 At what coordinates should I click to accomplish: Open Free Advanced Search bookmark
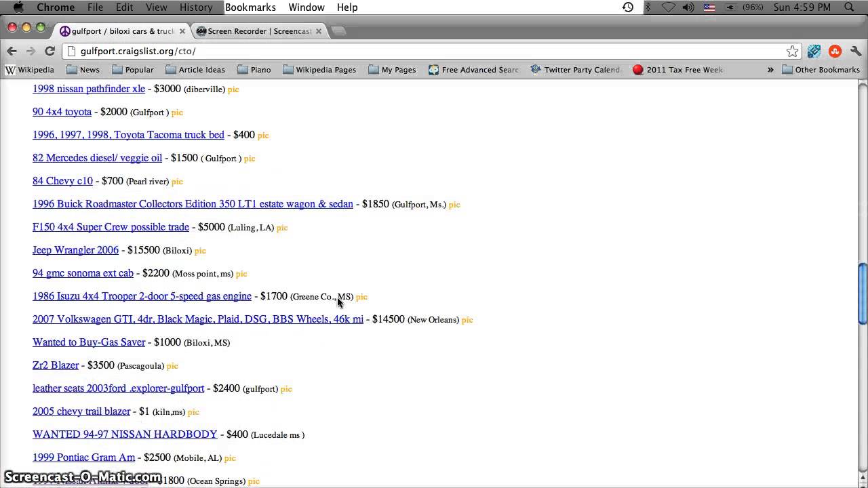(x=473, y=70)
